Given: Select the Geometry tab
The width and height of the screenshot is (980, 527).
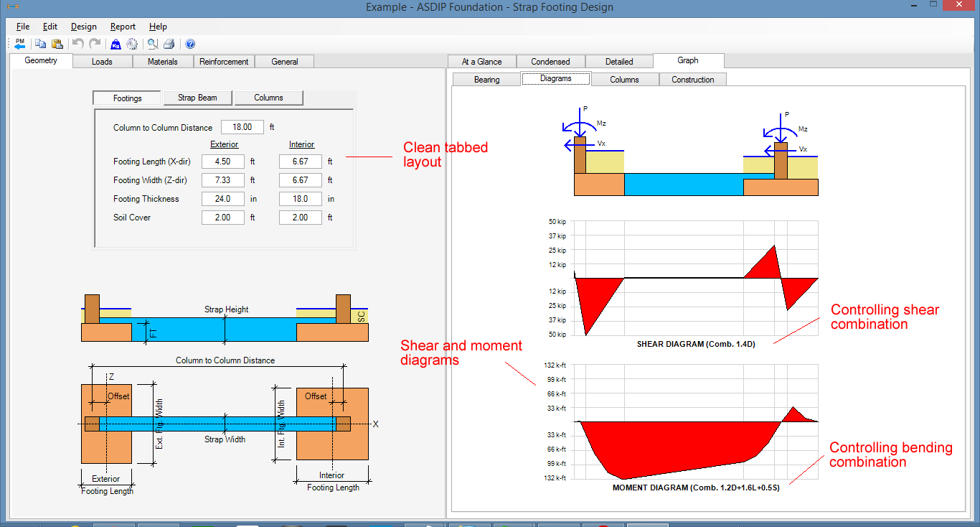Looking at the screenshot, I should coord(41,61).
